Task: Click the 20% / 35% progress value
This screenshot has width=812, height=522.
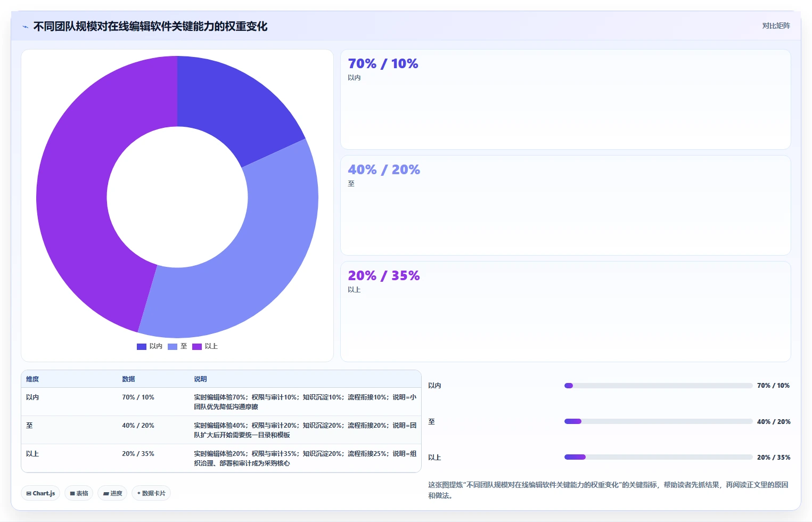Action: [774, 458]
